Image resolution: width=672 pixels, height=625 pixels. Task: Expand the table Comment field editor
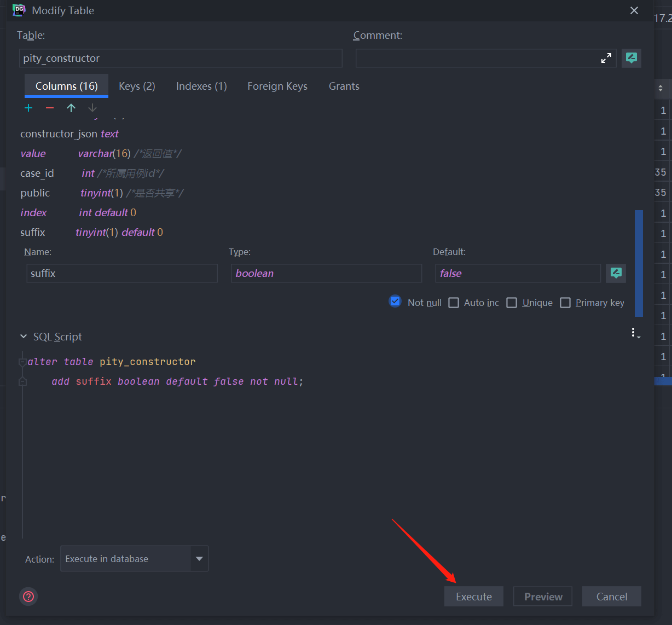tap(606, 58)
